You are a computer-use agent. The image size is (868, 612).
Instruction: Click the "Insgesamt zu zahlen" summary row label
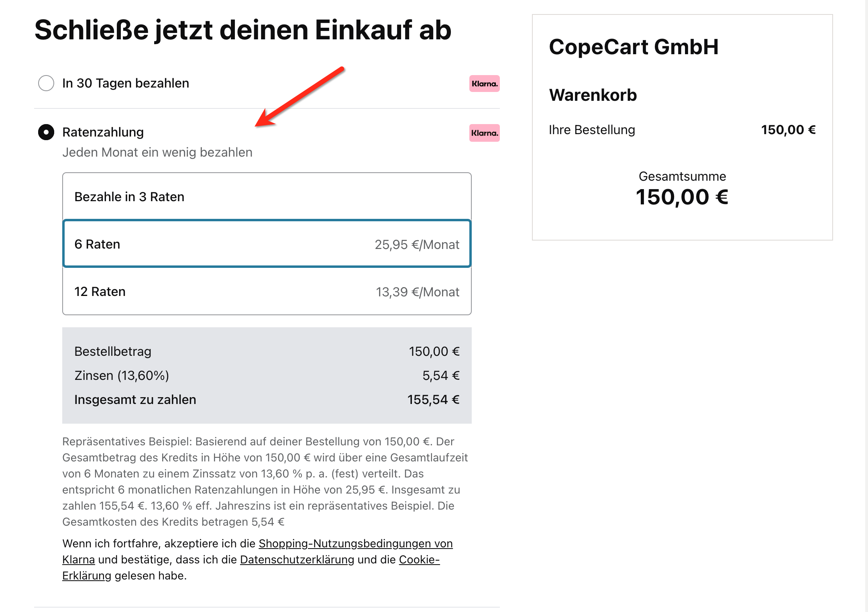[x=135, y=400]
